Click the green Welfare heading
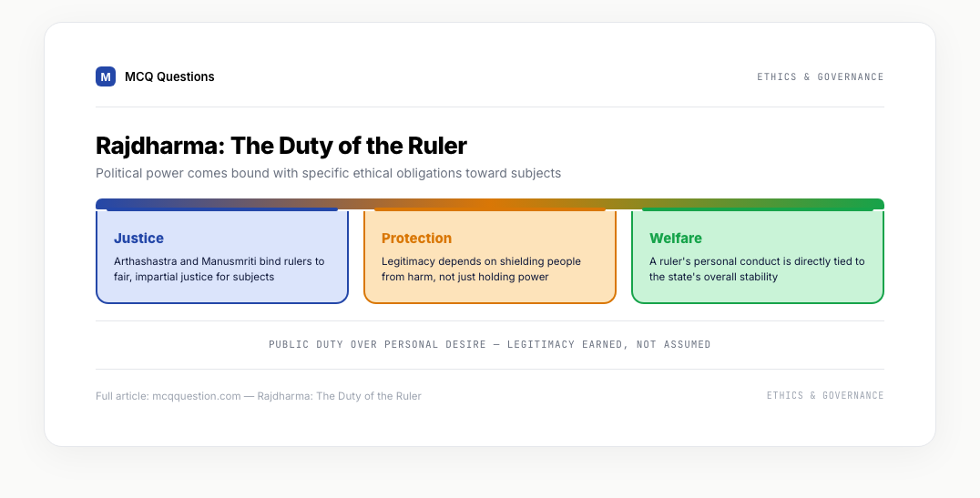Screen dimensions: 980x498 (x=676, y=238)
